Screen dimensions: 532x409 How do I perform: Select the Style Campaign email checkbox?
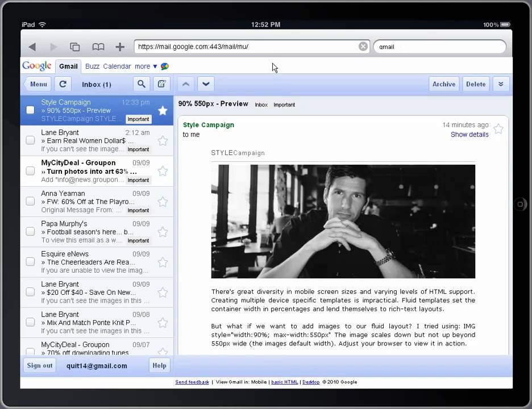click(x=30, y=110)
